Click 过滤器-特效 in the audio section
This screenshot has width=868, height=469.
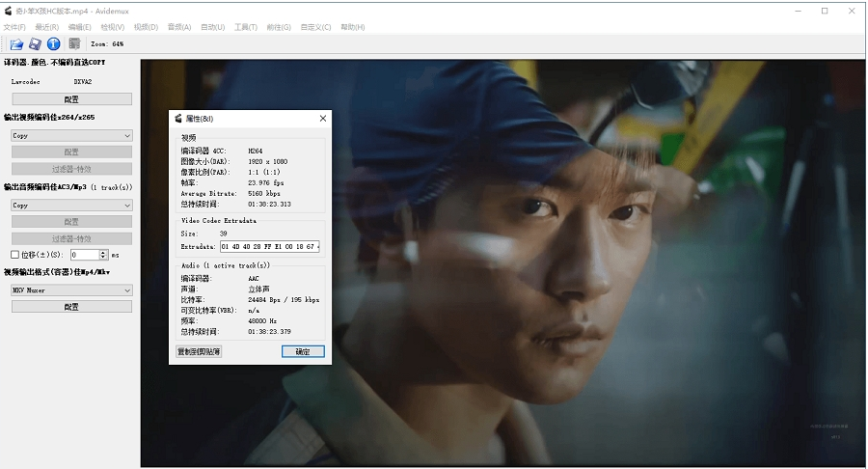tap(71, 238)
